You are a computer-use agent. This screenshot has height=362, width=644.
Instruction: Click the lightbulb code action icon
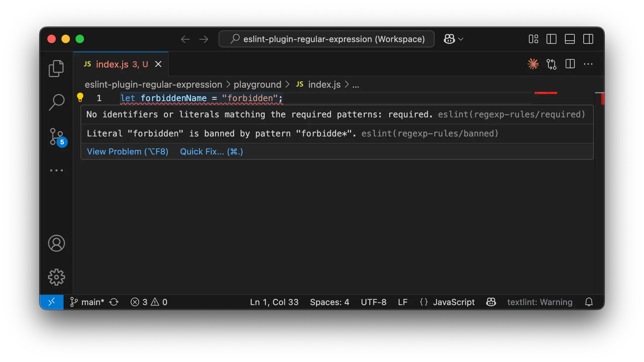tap(80, 97)
